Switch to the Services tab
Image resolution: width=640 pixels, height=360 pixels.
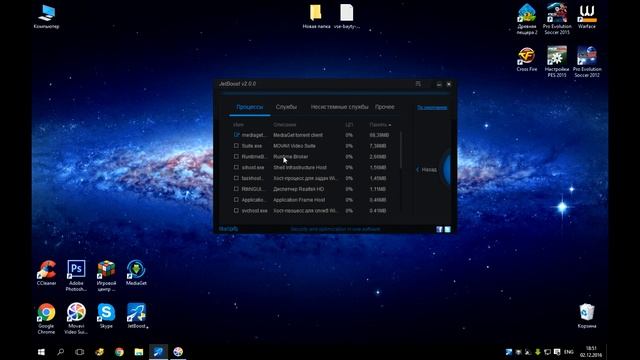[x=286, y=107]
